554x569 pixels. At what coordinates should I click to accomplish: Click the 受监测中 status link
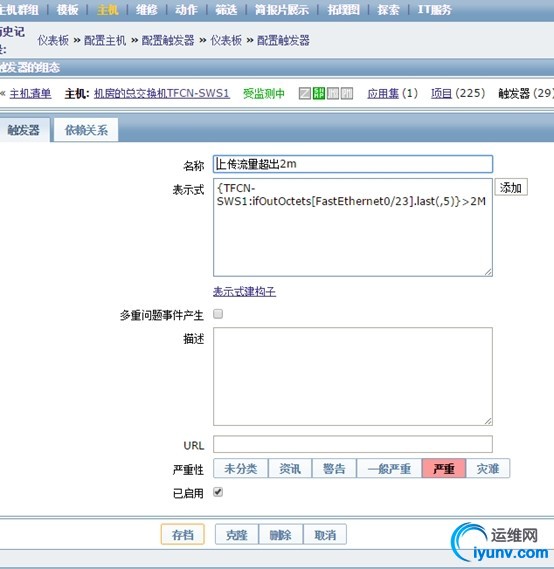pyautogui.click(x=264, y=94)
